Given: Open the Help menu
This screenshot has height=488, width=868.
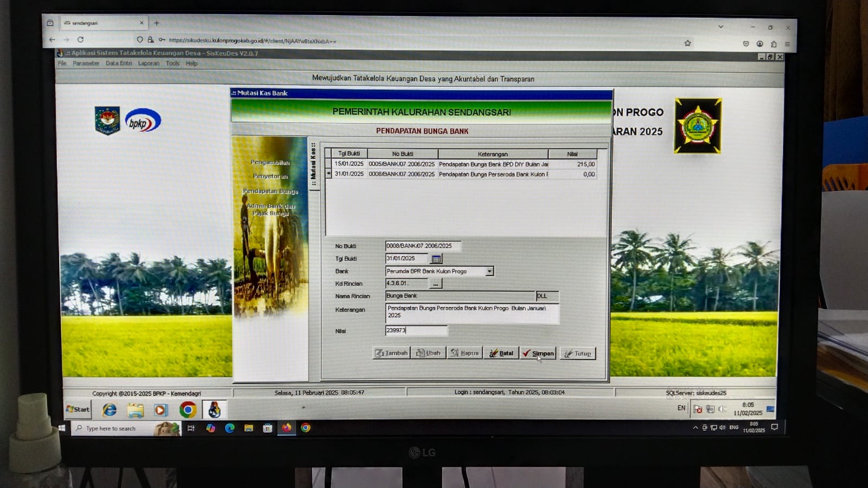Looking at the screenshot, I should [192, 63].
